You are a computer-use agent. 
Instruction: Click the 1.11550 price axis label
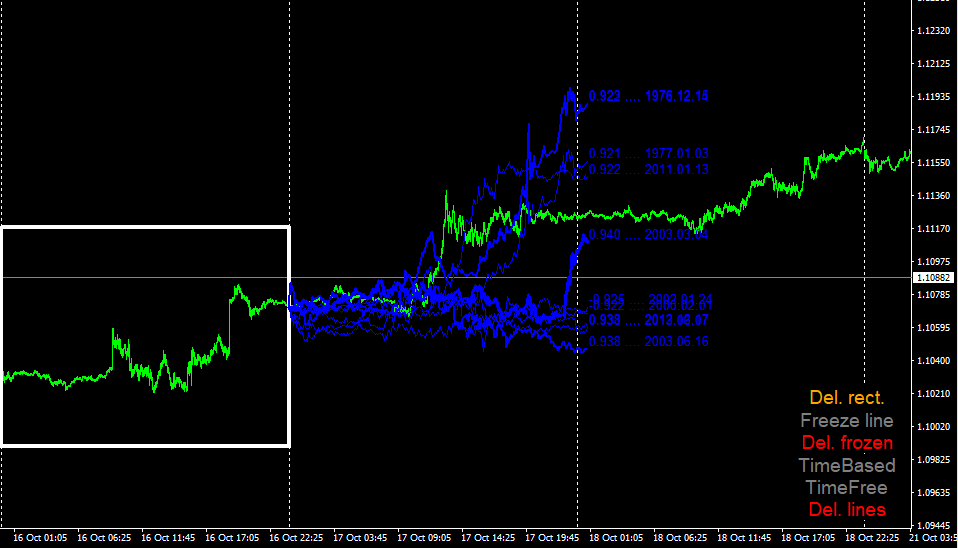(934, 163)
